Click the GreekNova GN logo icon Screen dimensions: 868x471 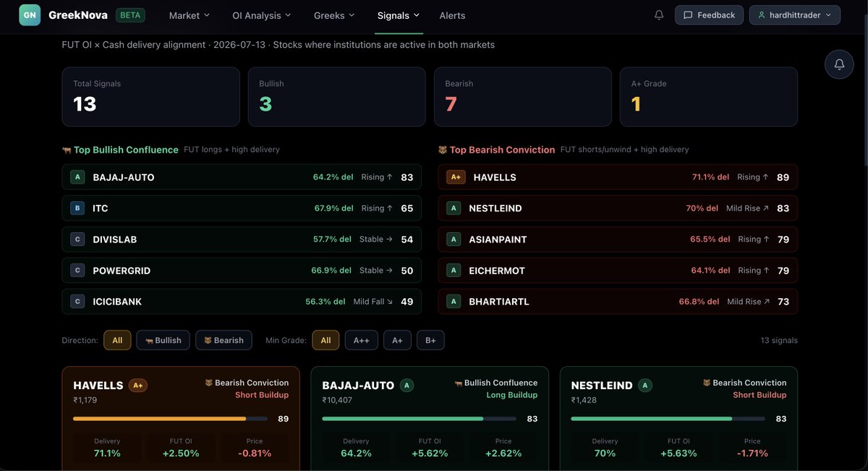pos(30,14)
